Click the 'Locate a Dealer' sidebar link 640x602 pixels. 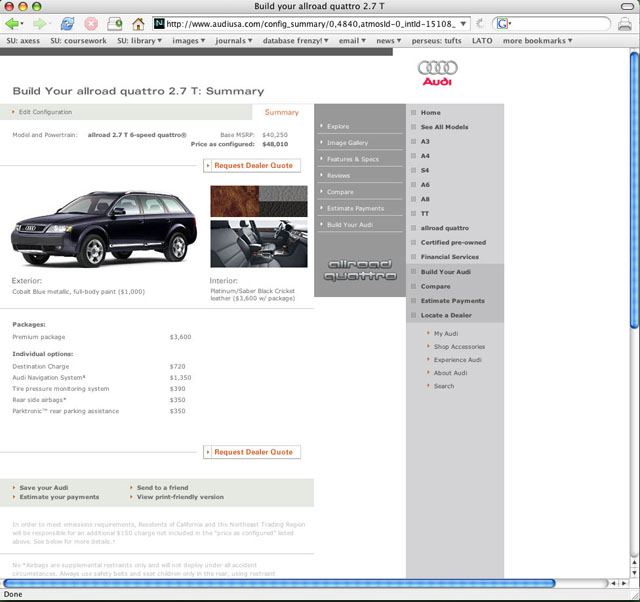click(446, 315)
